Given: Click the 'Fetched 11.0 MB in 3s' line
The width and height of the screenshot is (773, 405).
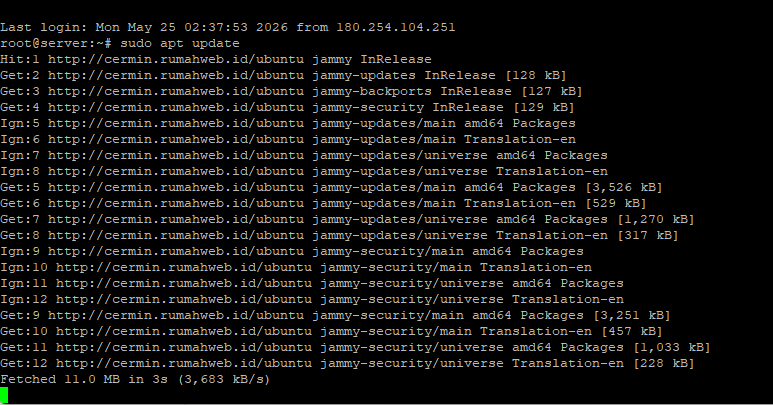Looking at the screenshot, I should [x=135, y=380].
